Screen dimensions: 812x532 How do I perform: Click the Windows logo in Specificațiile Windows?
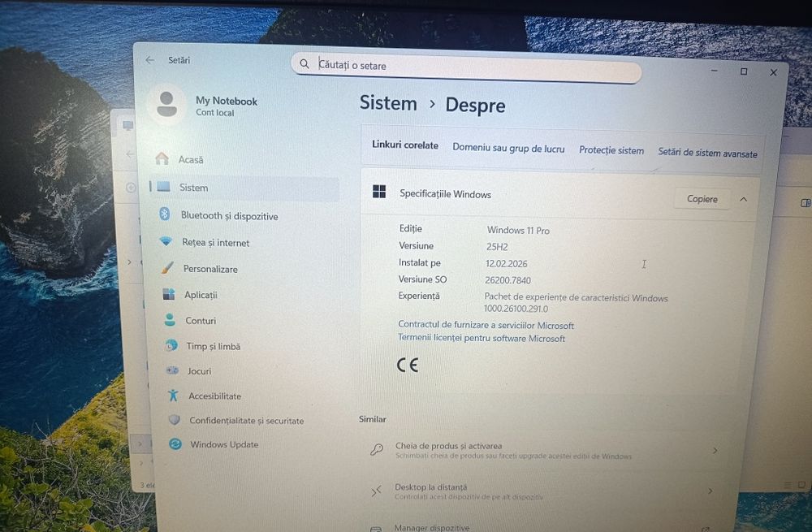click(379, 192)
